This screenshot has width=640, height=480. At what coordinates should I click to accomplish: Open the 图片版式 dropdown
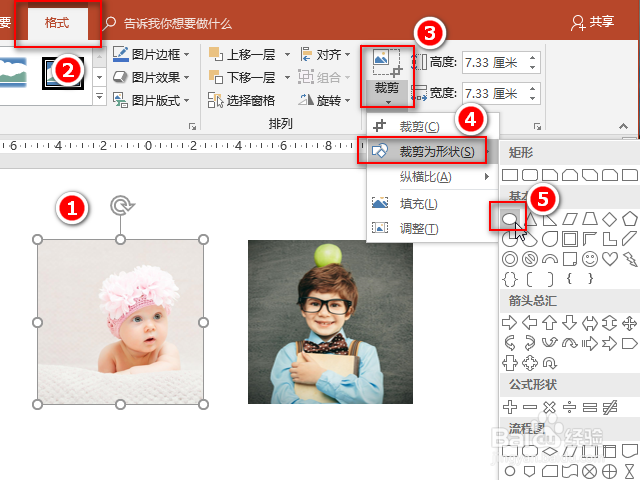coord(151,100)
